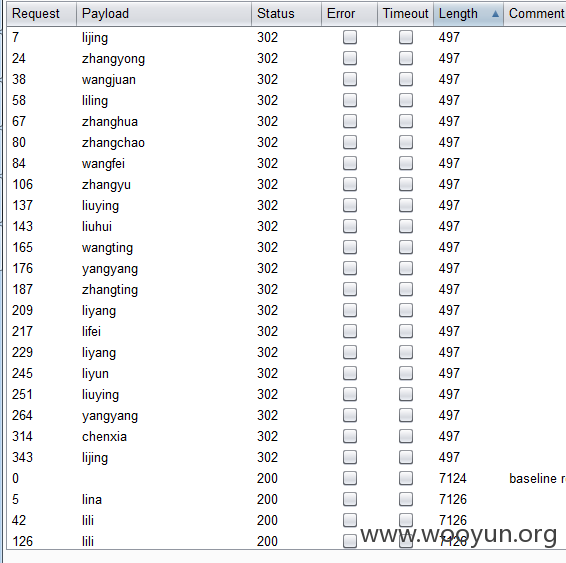Select payload zhangyong in row 24

113,59
